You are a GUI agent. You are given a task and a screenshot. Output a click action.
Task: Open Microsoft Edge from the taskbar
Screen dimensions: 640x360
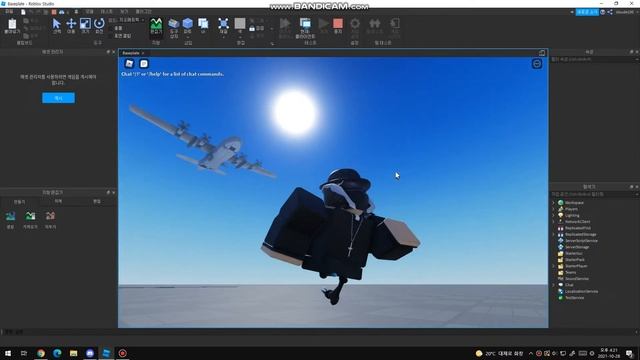(x=57, y=353)
